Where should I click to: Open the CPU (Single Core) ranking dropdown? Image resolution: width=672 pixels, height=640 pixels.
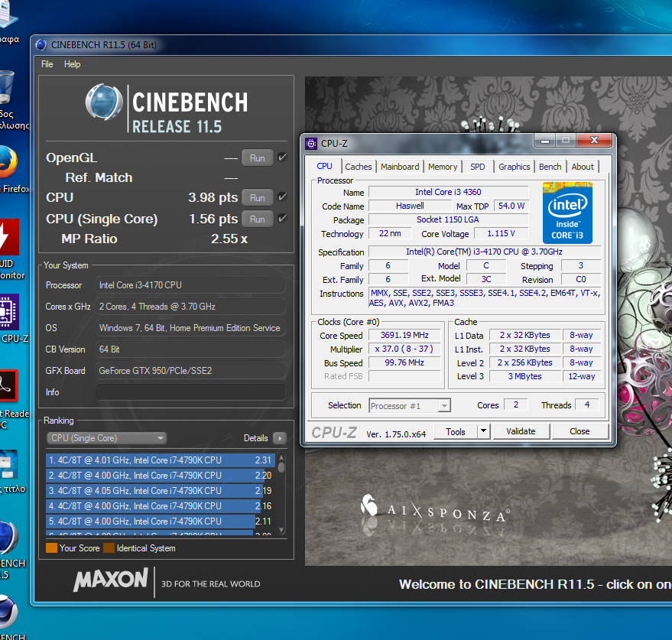tap(107, 438)
